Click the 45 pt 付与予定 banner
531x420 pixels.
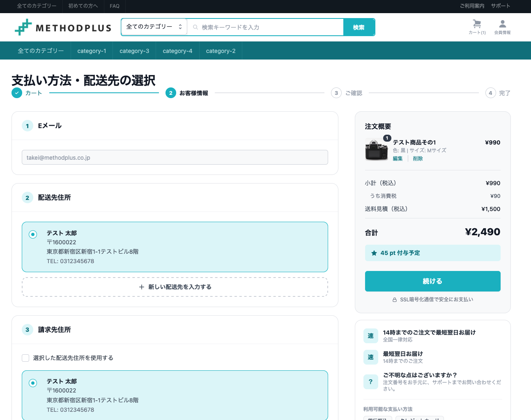[x=432, y=253]
